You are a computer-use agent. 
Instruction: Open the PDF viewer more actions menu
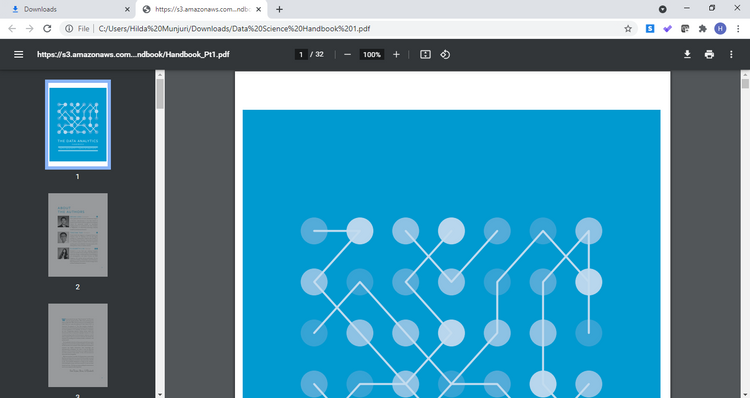(x=731, y=55)
